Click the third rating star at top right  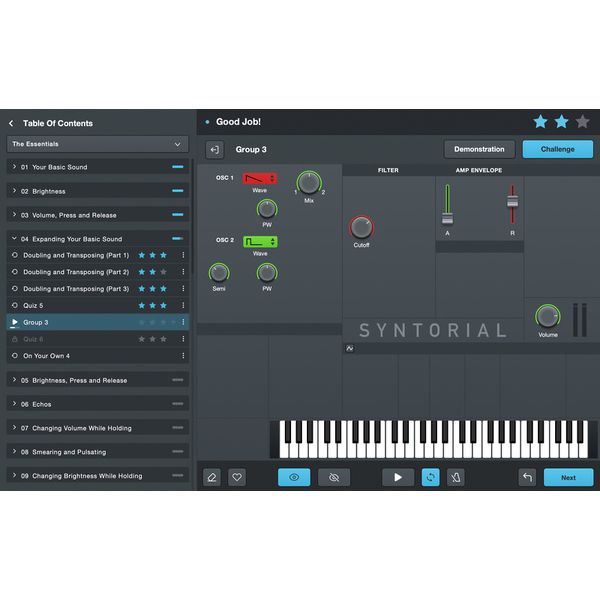click(582, 122)
